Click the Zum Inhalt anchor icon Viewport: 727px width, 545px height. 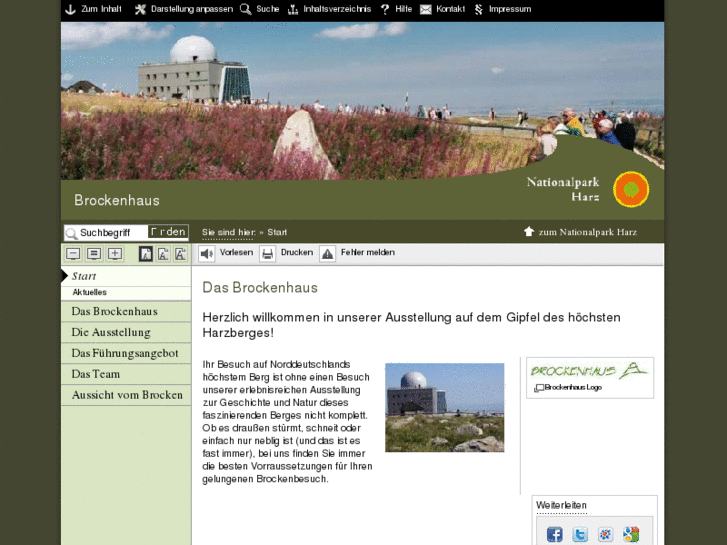click(x=70, y=9)
